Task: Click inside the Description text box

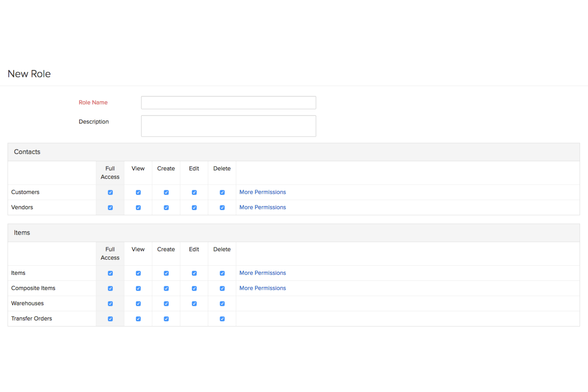Action: [x=228, y=126]
